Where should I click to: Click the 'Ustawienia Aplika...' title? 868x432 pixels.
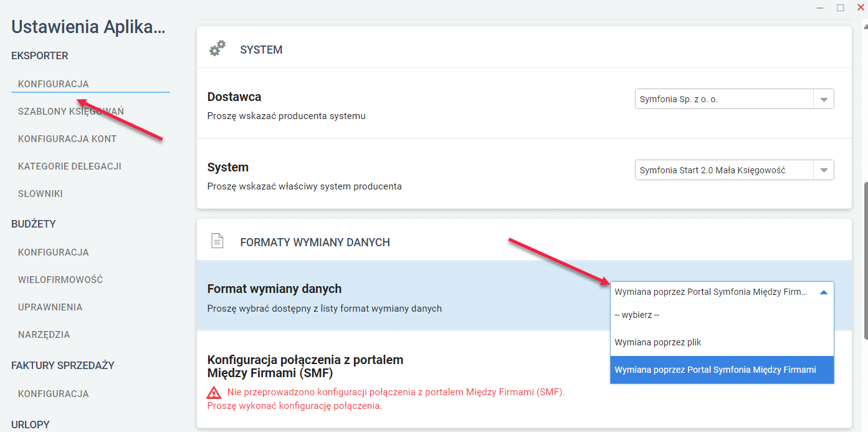coord(89,27)
